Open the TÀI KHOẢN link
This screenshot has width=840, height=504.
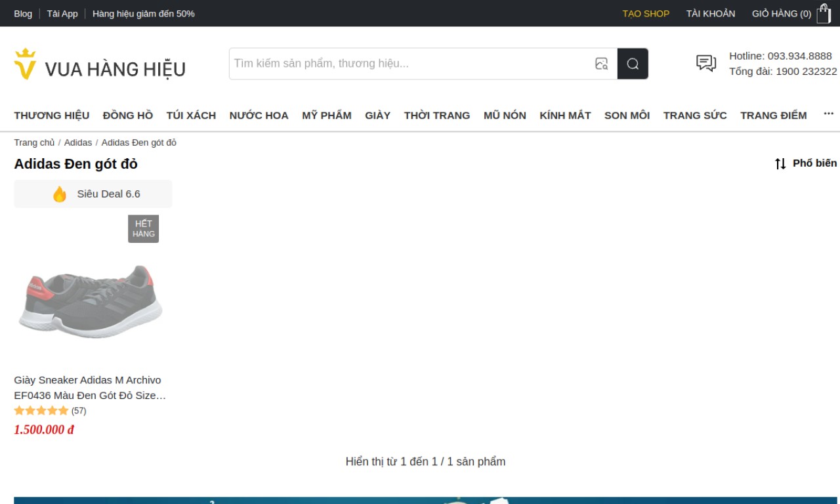pyautogui.click(x=711, y=13)
